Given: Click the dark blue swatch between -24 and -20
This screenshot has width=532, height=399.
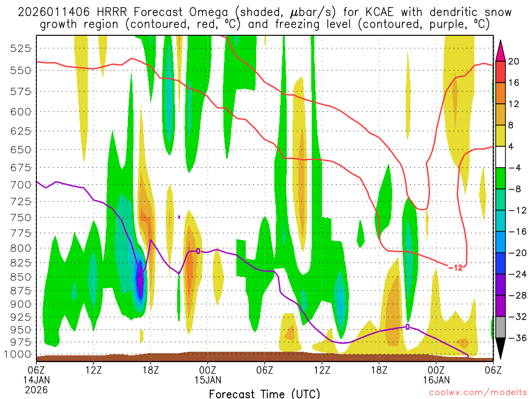Looking at the screenshot, I should pos(500,263).
